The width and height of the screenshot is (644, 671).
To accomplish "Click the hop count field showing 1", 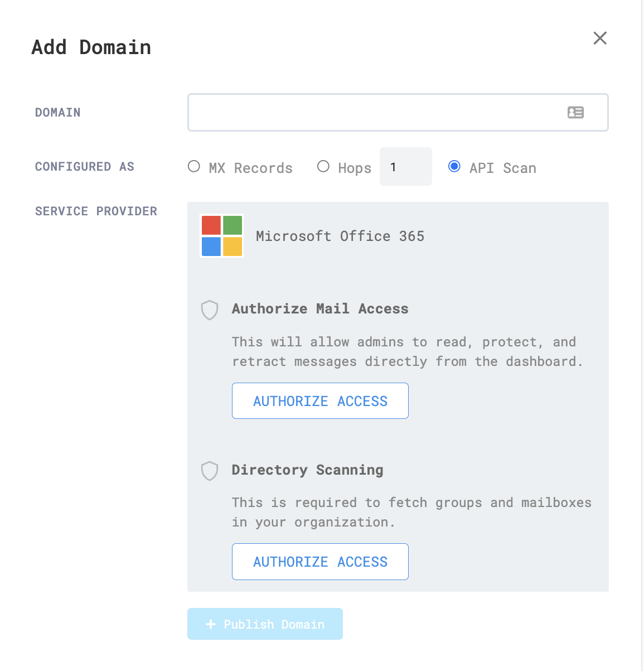I will (x=405, y=166).
